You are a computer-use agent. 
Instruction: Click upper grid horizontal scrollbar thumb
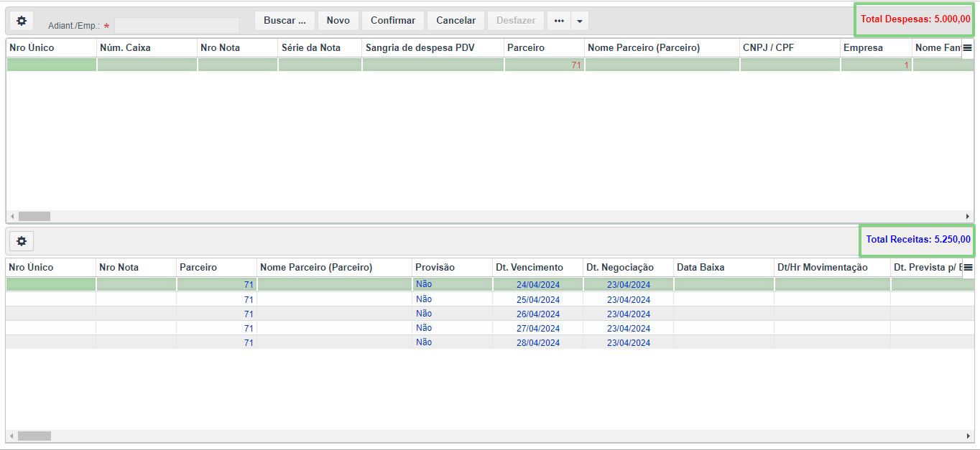click(x=34, y=216)
